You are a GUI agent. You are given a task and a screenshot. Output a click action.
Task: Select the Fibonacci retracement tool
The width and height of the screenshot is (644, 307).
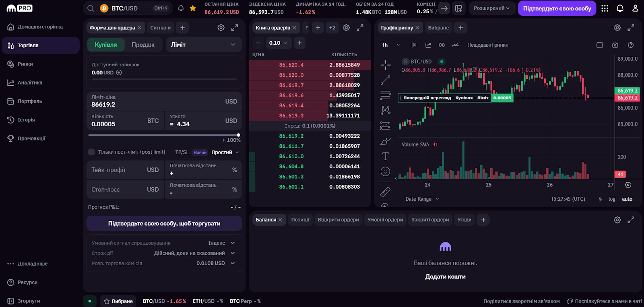coord(385,95)
